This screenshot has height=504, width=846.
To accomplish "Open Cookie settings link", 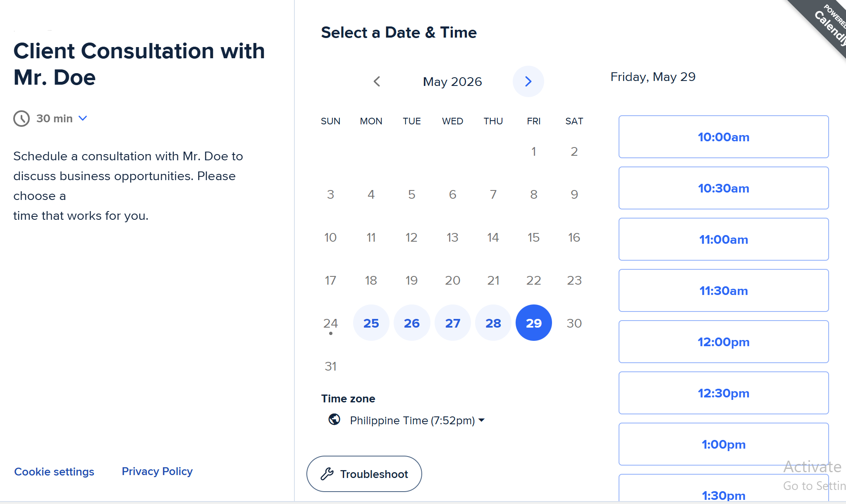I will pyautogui.click(x=54, y=471).
